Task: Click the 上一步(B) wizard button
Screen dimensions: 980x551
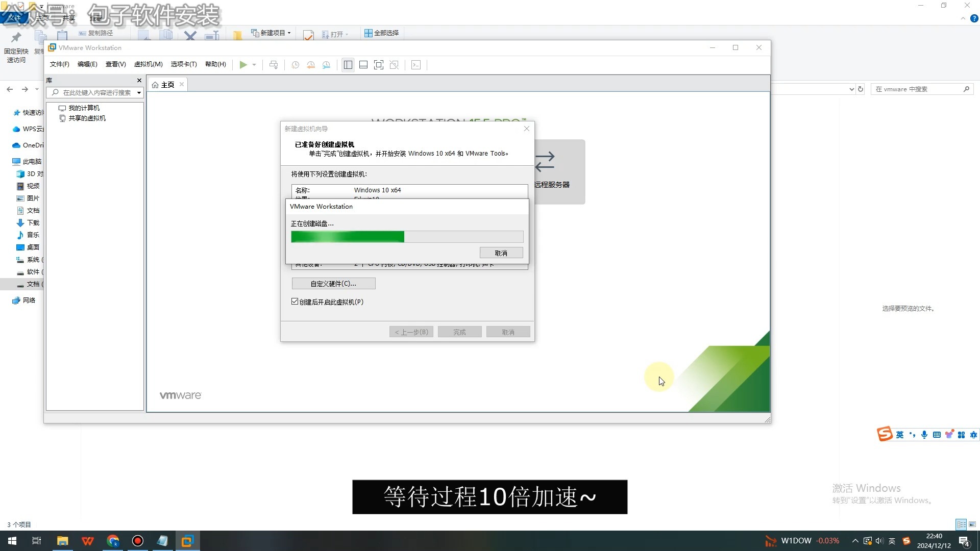Action: click(411, 332)
